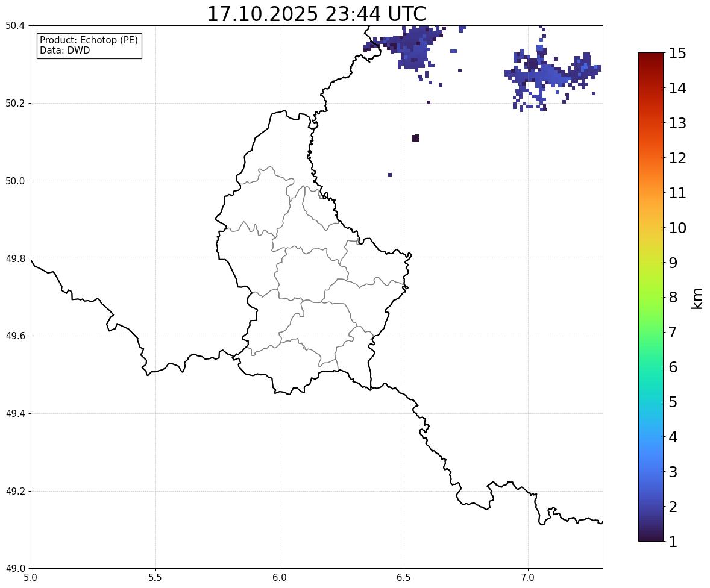Click the title '17.10.2025 23:44 UTC'
This screenshot has width=710, height=588.
[x=316, y=14]
